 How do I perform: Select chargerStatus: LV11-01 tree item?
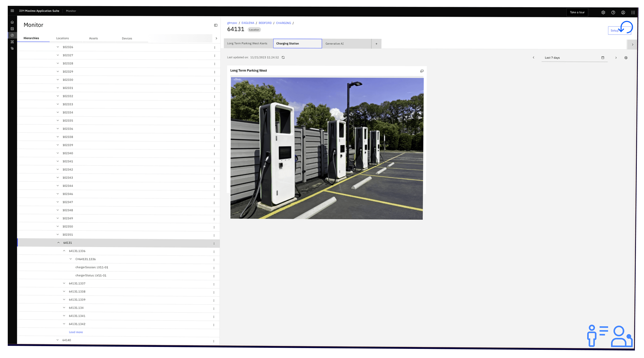coord(91,275)
